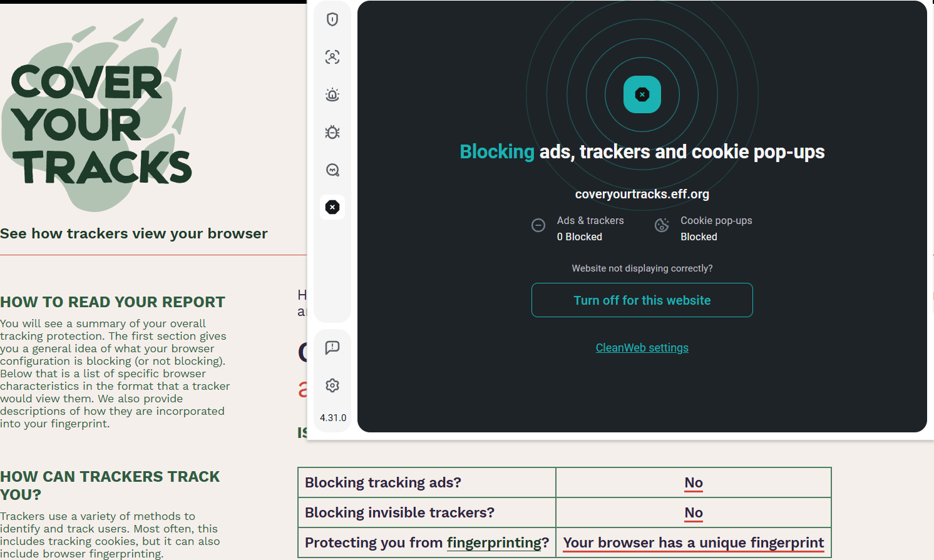Open the Search magnifier icon in sidebar
934x560 pixels.
point(332,170)
